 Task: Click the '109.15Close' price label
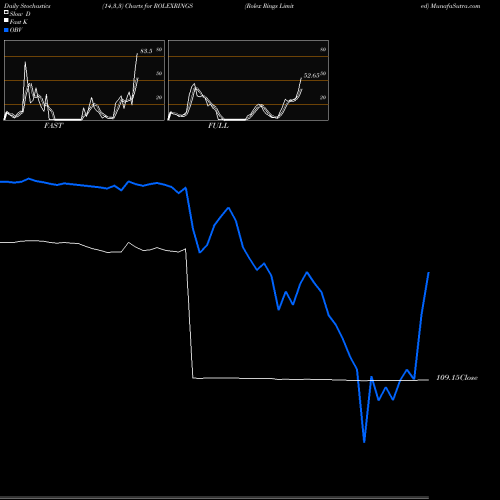point(457,378)
